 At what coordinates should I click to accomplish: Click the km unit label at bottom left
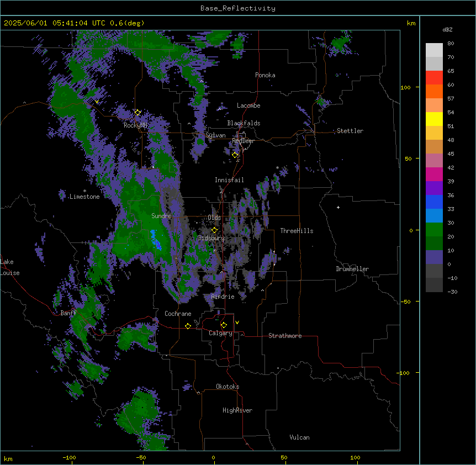coord(8,459)
